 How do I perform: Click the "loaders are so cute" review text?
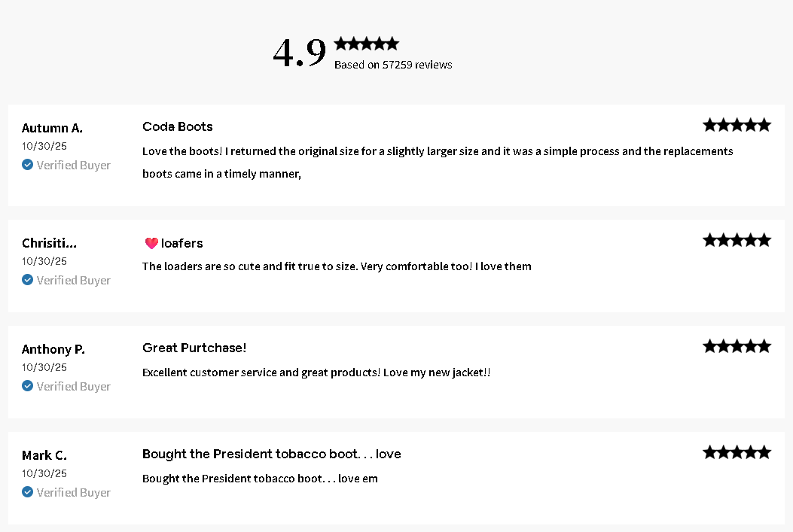pyautogui.click(x=337, y=266)
